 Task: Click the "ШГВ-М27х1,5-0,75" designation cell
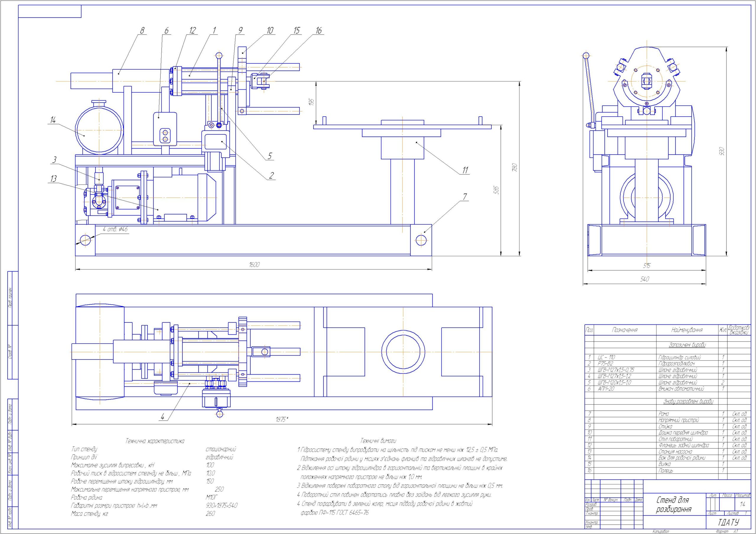[616, 370]
